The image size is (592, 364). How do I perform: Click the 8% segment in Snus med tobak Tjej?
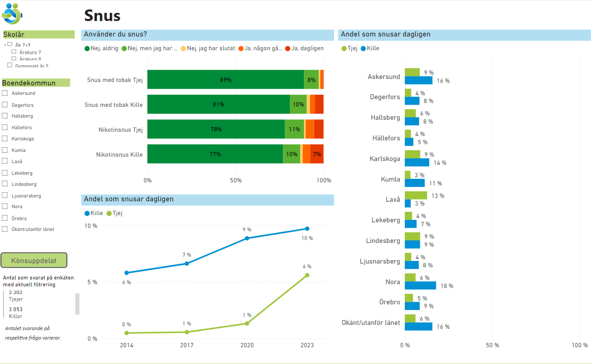coord(311,79)
